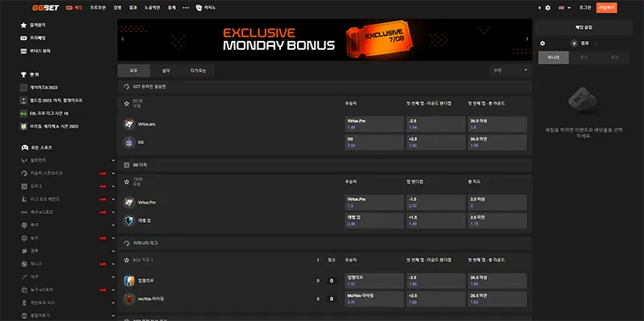Expand the League of Legends category arrow

(x=114, y=200)
